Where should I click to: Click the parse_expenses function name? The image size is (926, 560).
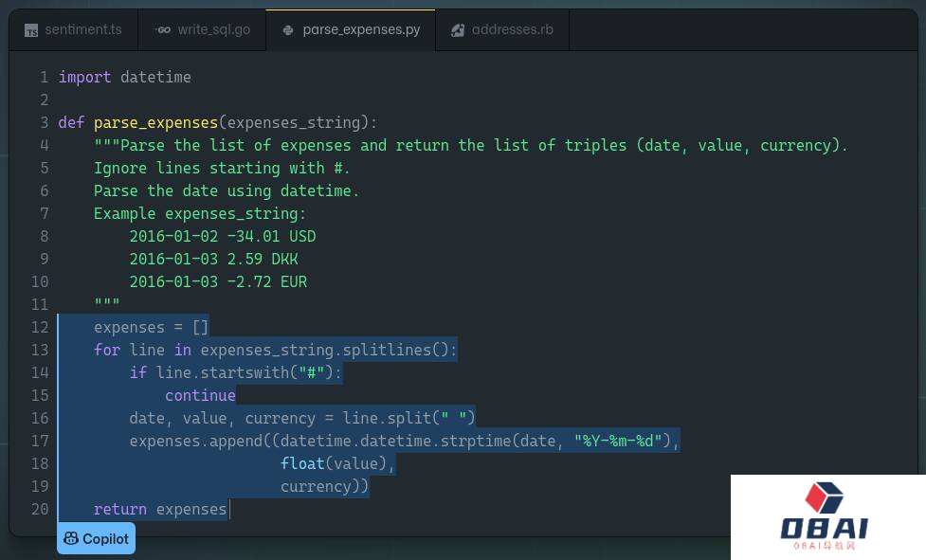pyautogui.click(x=155, y=122)
